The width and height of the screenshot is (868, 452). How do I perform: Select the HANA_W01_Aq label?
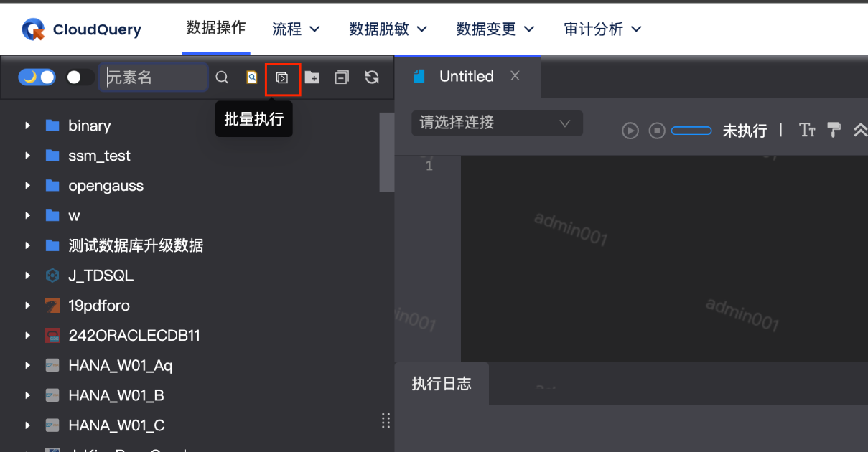(121, 366)
